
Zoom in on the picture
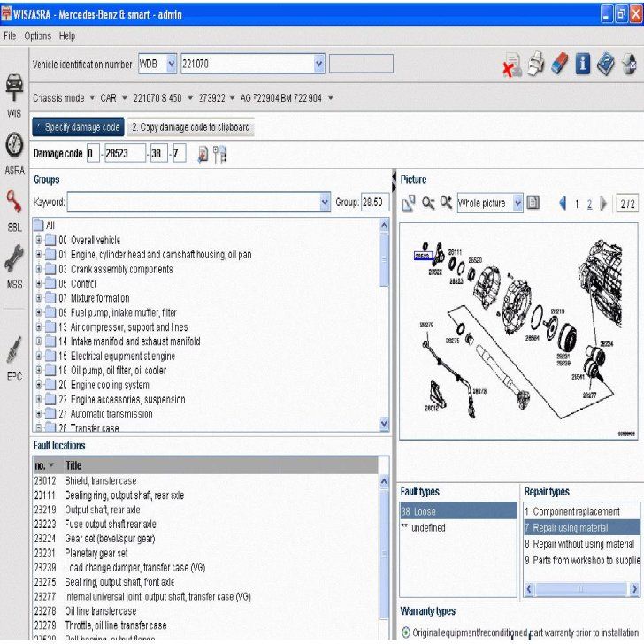[x=446, y=202]
